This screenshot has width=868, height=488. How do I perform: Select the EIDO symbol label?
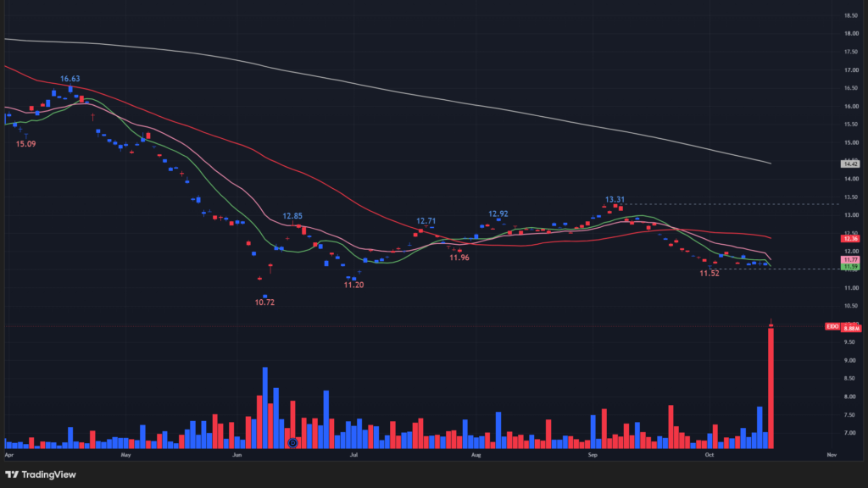(832, 326)
